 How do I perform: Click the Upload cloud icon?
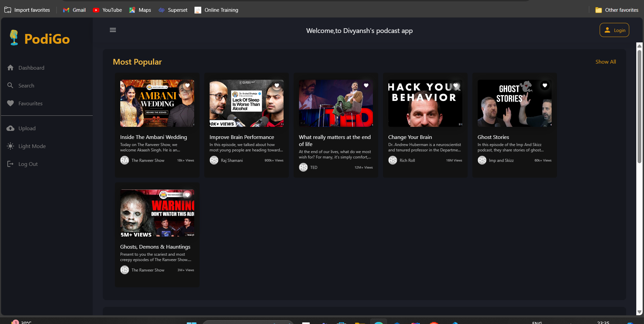click(x=10, y=128)
